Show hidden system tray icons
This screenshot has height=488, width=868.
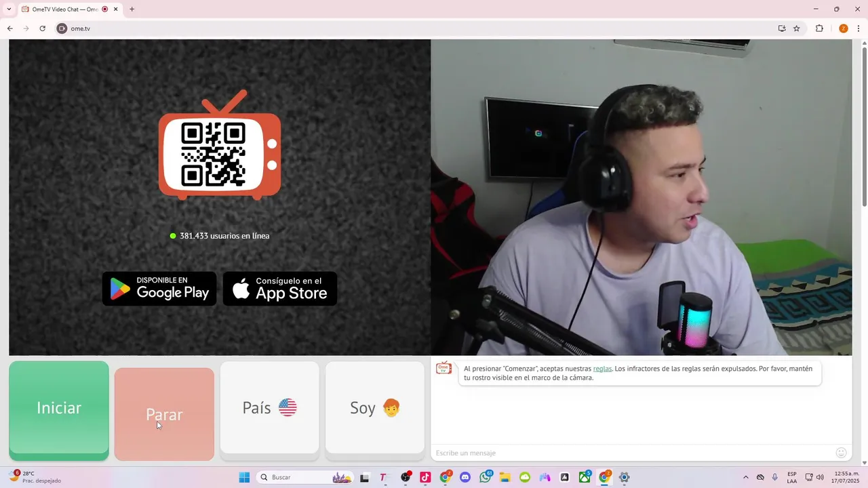(746, 477)
